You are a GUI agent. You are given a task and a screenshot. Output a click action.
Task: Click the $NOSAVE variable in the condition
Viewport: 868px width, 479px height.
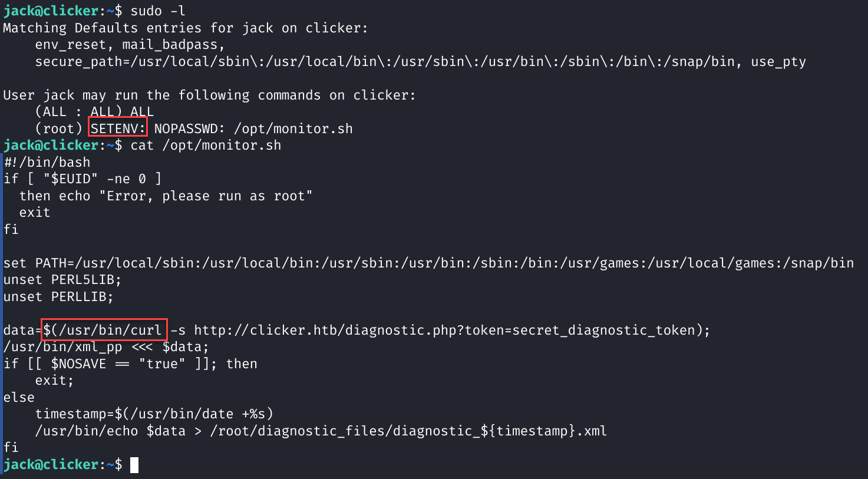[x=78, y=364]
